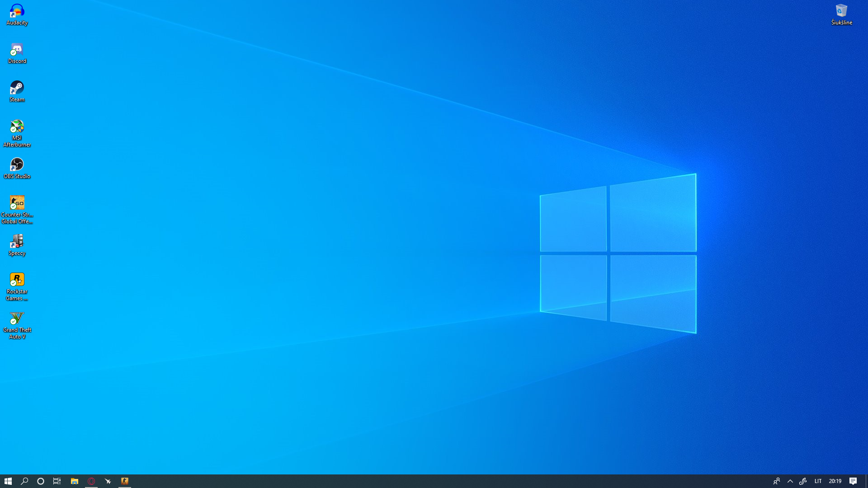Open the Windows Start menu

(8, 481)
